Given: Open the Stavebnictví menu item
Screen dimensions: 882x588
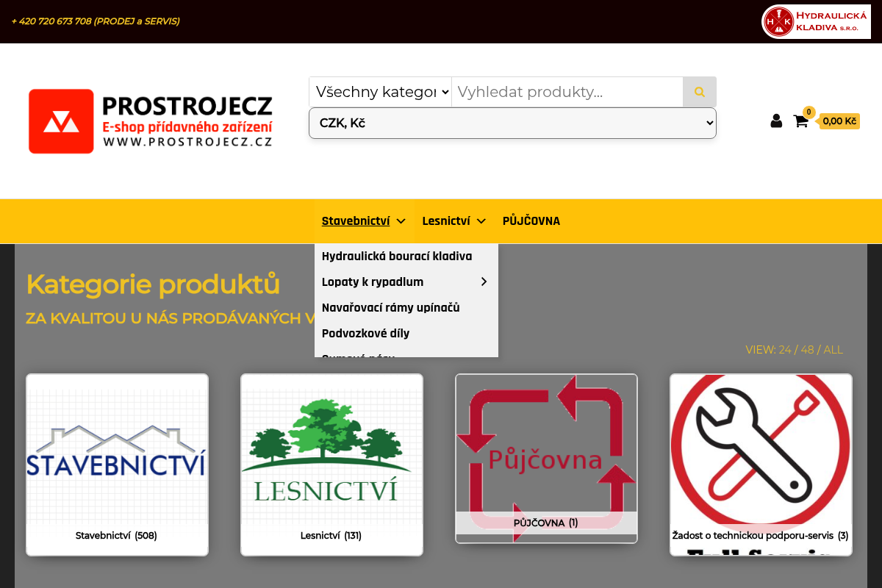Looking at the screenshot, I should click(356, 221).
